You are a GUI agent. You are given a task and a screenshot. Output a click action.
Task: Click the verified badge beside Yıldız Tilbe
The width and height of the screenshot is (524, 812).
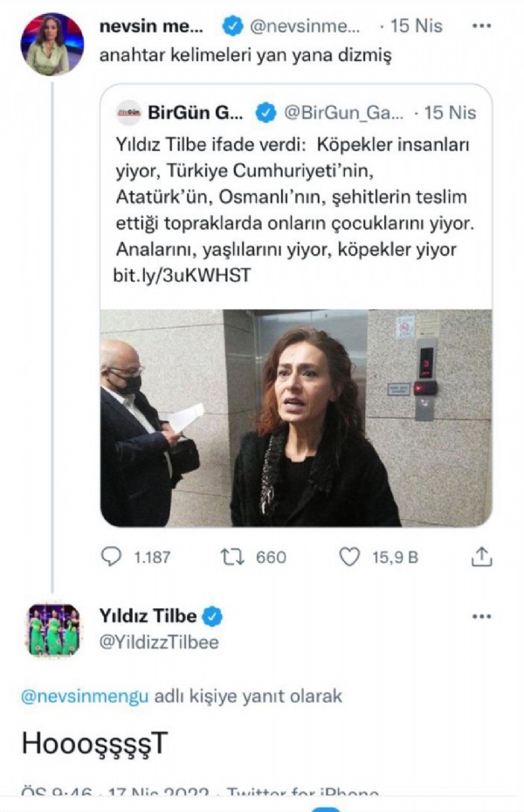[212, 616]
